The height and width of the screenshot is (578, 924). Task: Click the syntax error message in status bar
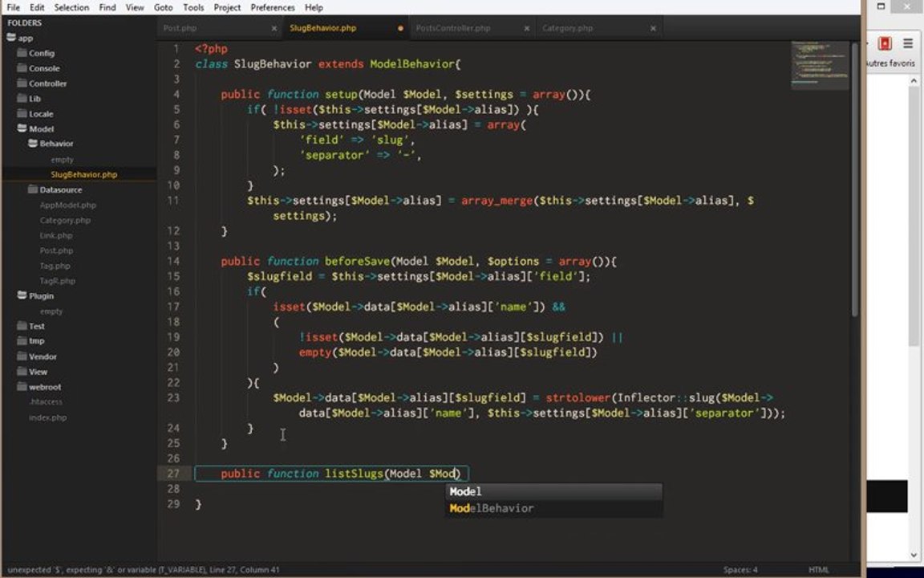tap(144, 570)
